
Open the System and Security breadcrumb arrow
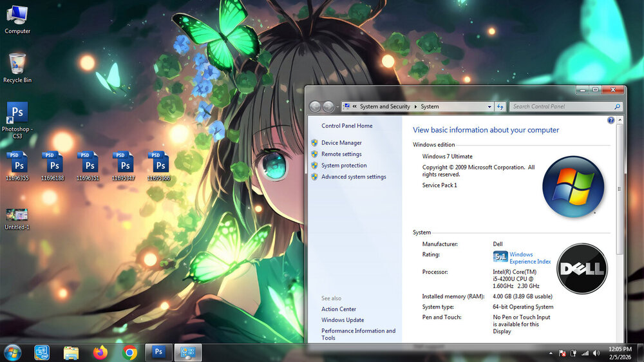[x=415, y=107]
